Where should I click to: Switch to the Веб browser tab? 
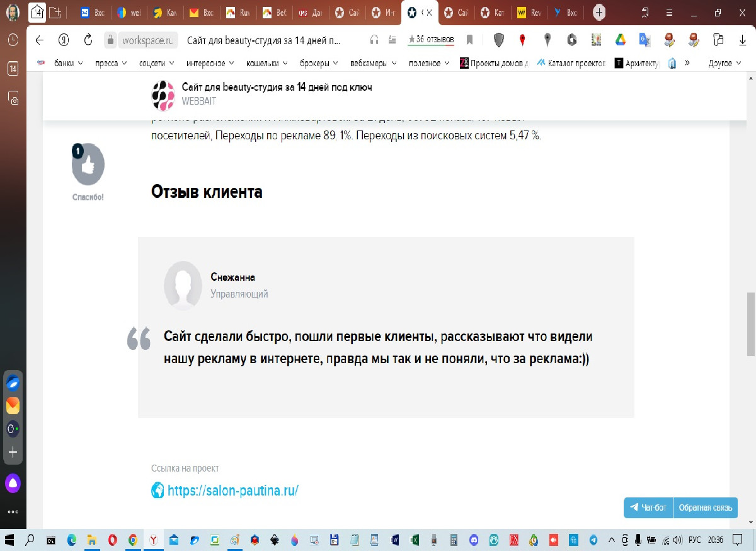[274, 13]
